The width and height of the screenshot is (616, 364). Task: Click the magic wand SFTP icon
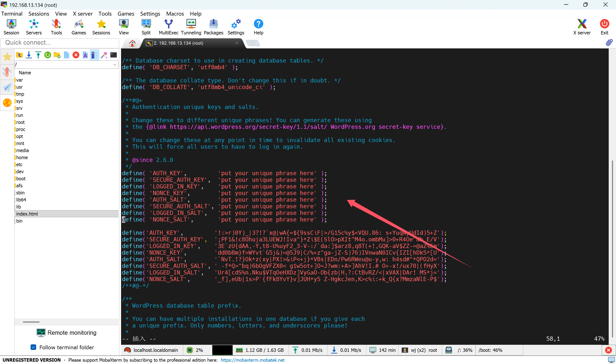pos(104,55)
